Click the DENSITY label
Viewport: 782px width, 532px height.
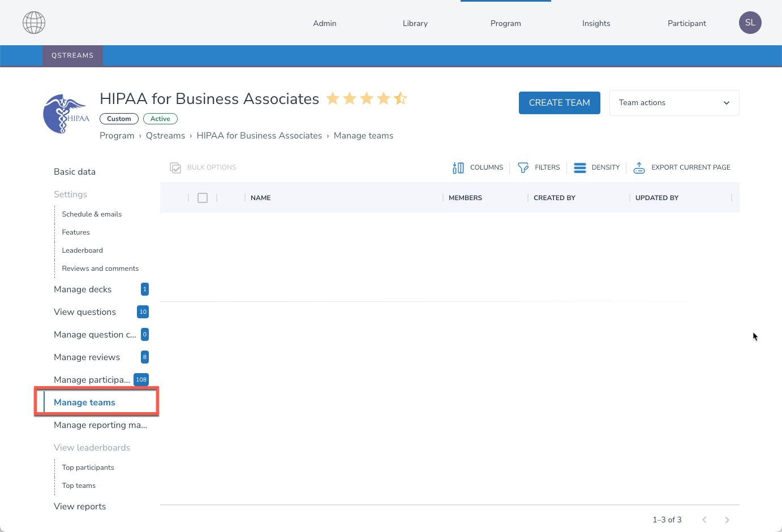click(605, 167)
